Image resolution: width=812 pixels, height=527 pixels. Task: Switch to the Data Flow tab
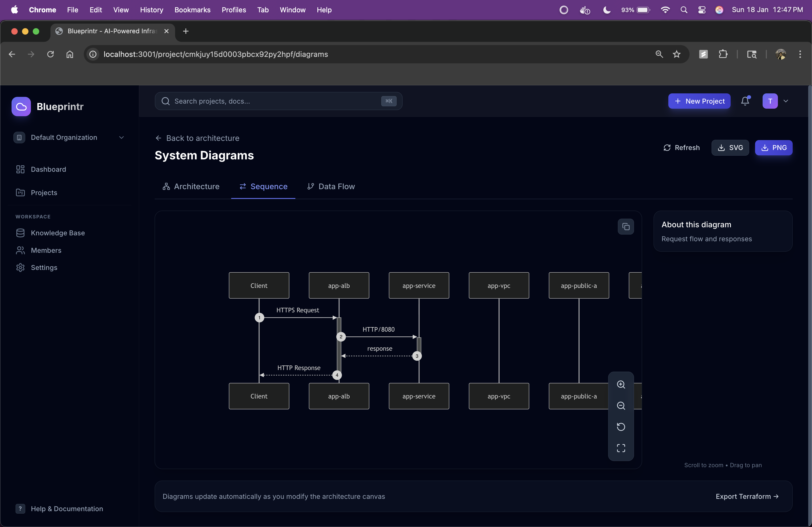click(x=331, y=186)
